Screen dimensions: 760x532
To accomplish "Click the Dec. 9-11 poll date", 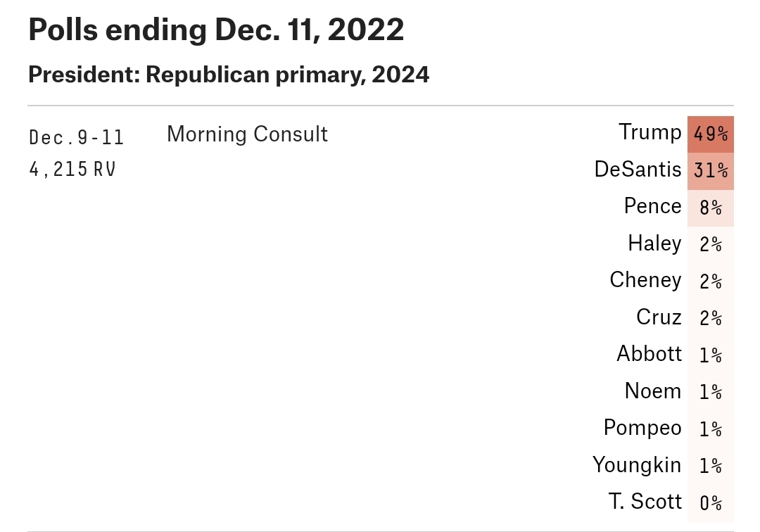I will click(77, 137).
